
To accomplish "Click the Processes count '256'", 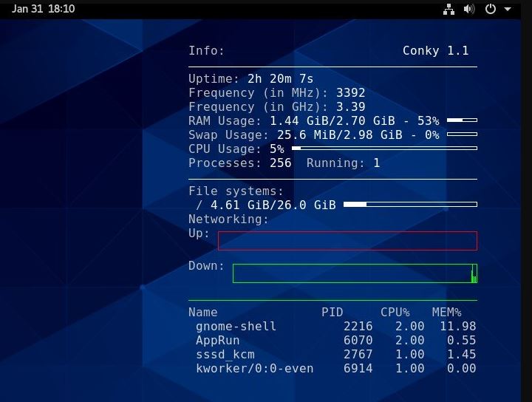I will pos(281,163).
